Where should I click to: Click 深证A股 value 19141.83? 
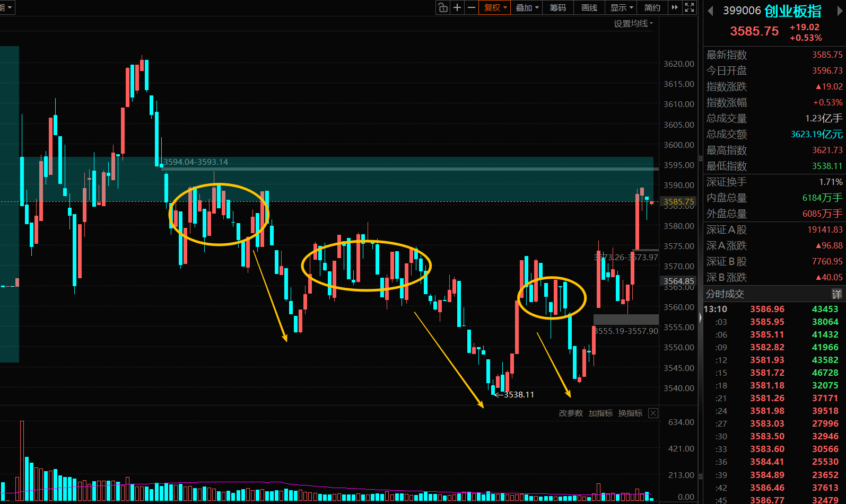(x=825, y=229)
